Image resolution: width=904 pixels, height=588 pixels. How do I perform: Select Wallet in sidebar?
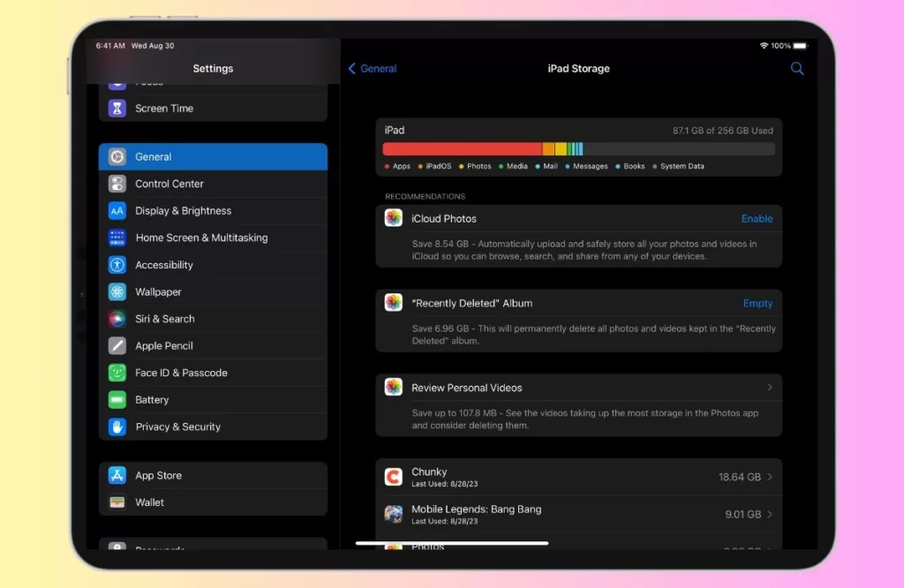tap(213, 502)
